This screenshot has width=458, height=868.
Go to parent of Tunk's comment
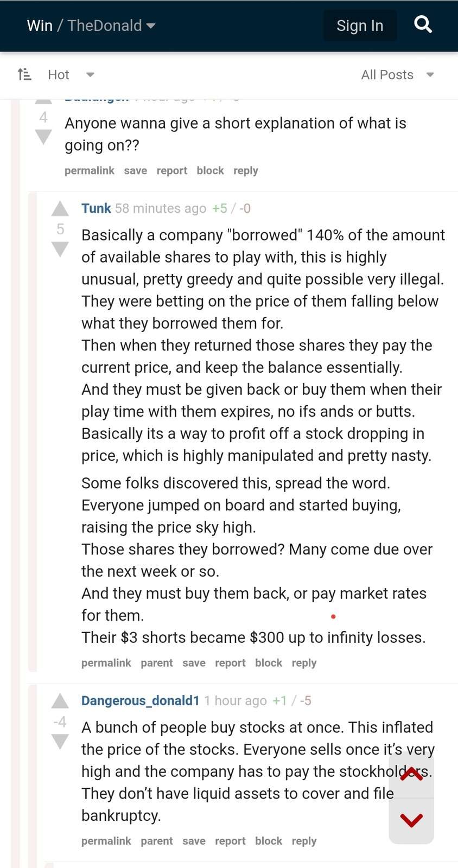coord(157,663)
